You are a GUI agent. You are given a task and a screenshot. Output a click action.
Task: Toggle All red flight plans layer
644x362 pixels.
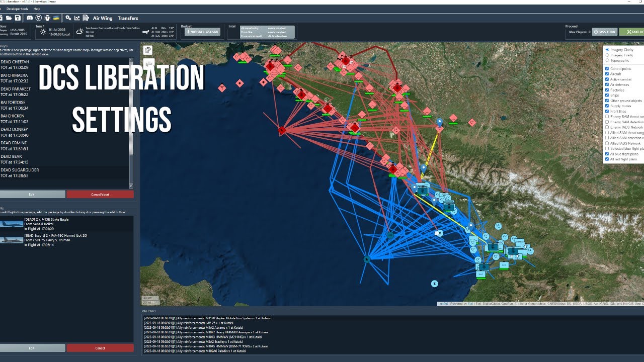[x=607, y=159]
